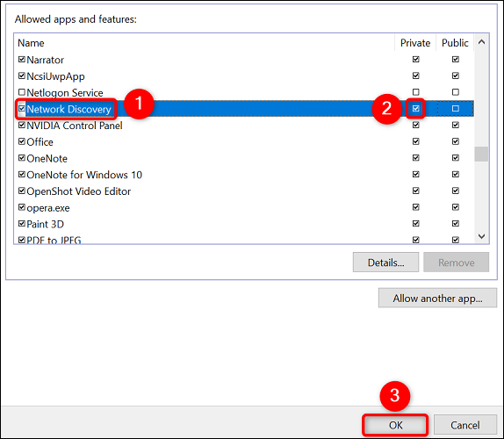This screenshot has height=439, width=504.
Task: Uncheck Public for OpenShot Video Editor
Action: [455, 191]
